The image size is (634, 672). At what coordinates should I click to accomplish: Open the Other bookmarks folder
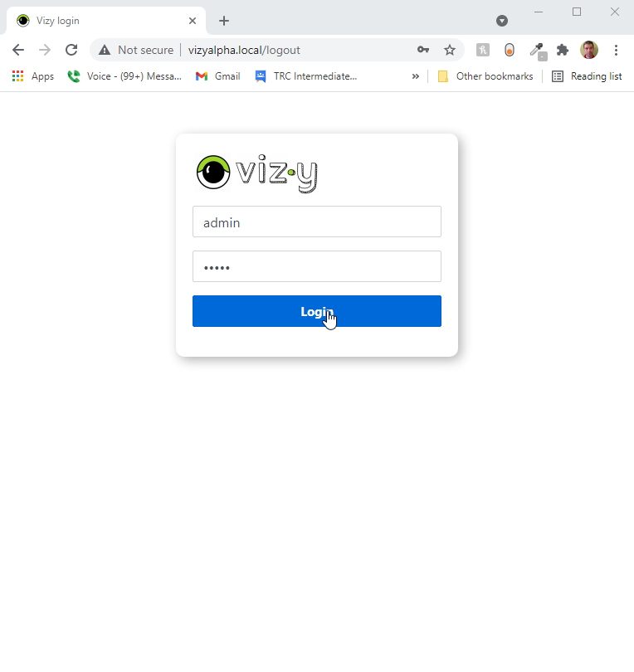click(485, 76)
